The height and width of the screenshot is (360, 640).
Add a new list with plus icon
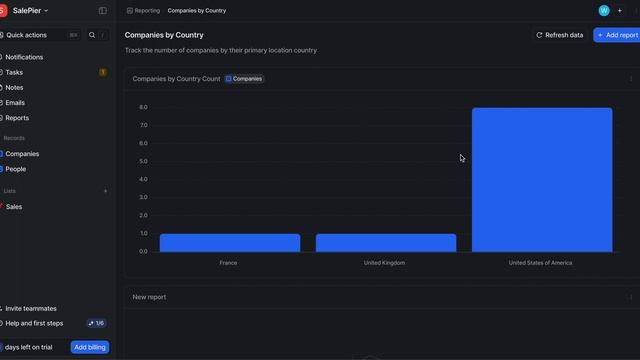point(105,191)
